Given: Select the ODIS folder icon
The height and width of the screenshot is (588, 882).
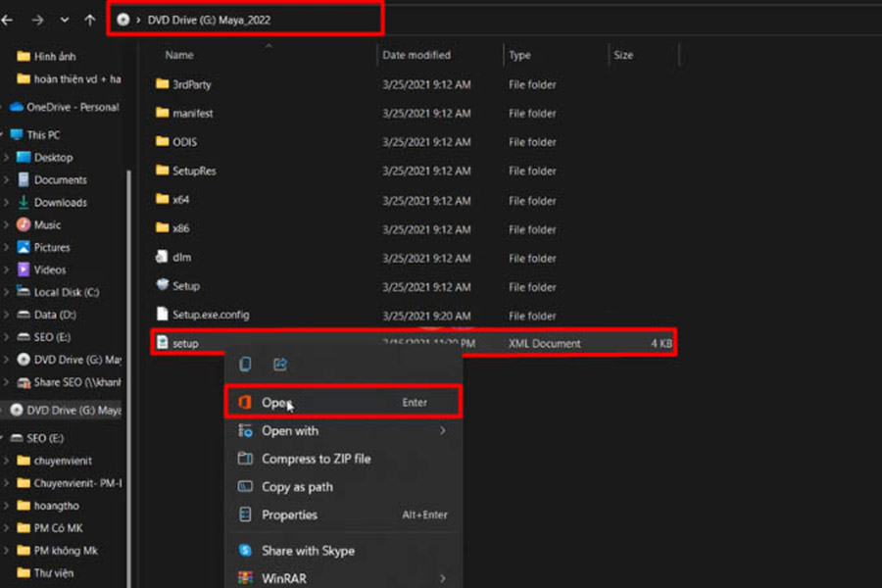Looking at the screenshot, I should coord(162,141).
